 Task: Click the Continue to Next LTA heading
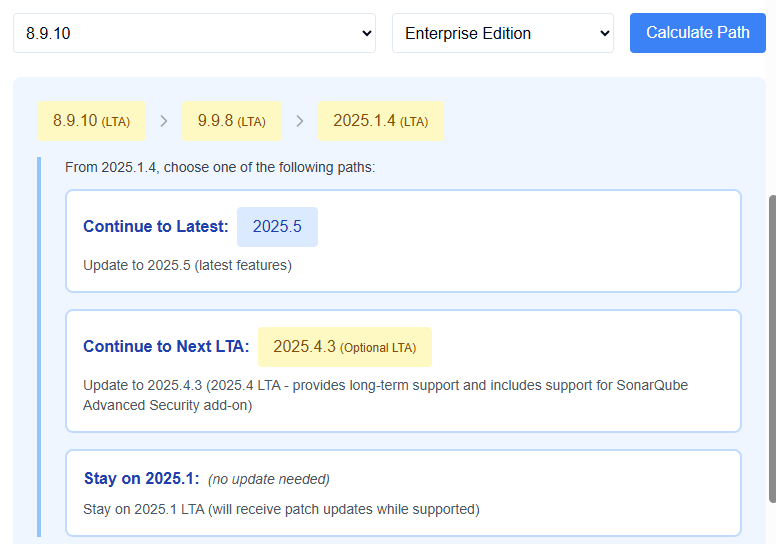[166, 347]
